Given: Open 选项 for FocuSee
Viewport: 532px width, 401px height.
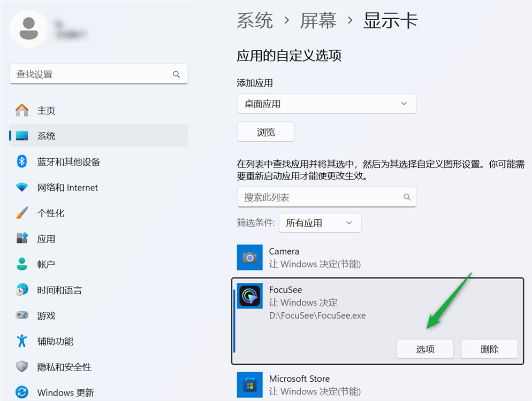Looking at the screenshot, I should (425, 349).
